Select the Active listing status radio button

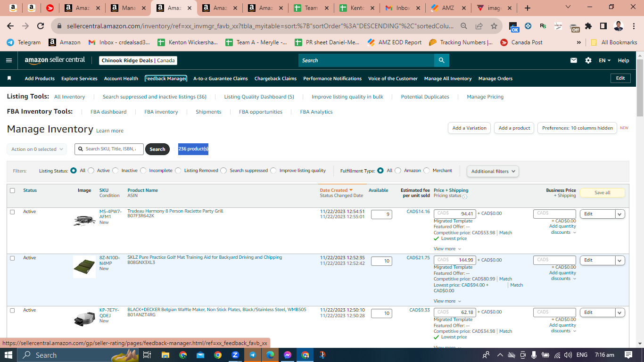coord(91,171)
